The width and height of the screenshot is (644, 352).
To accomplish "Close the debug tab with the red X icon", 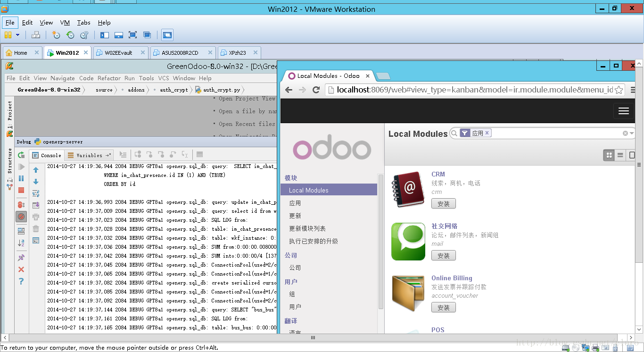I will click(21, 269).
